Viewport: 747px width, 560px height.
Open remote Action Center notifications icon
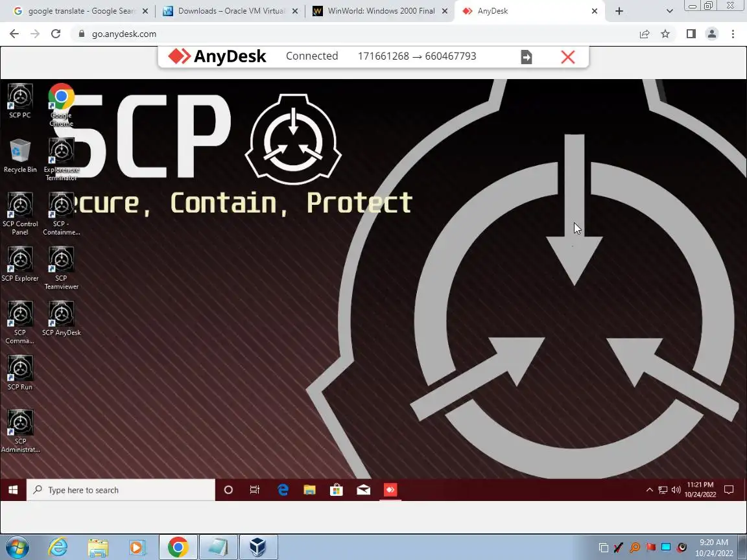point(729,489)
